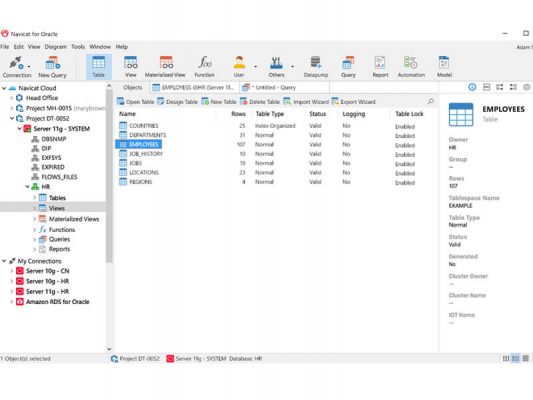Select the Function toolbar icon
Viewport: 533px width, 400px height.
[x=204, y=67]
